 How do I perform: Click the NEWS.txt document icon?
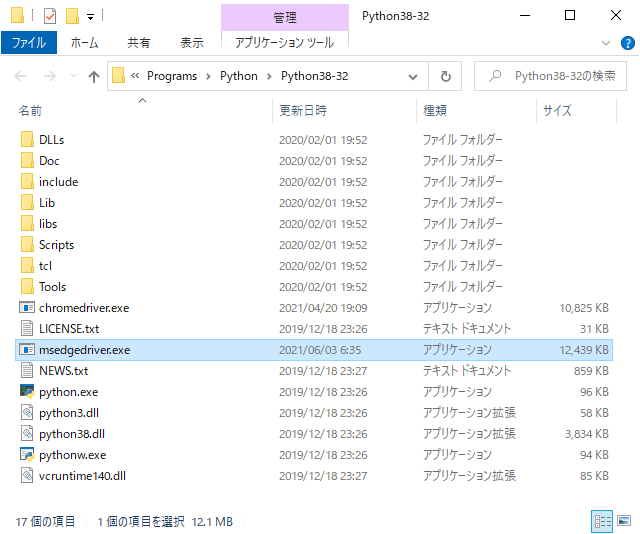27,371
